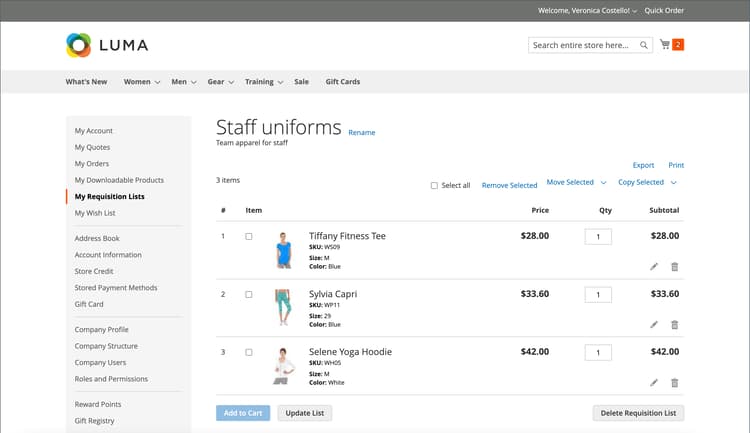Open the shopping cart icon
Image resolution: width=750 pixels, height=433 pixels.
click(x=665, y=45)
